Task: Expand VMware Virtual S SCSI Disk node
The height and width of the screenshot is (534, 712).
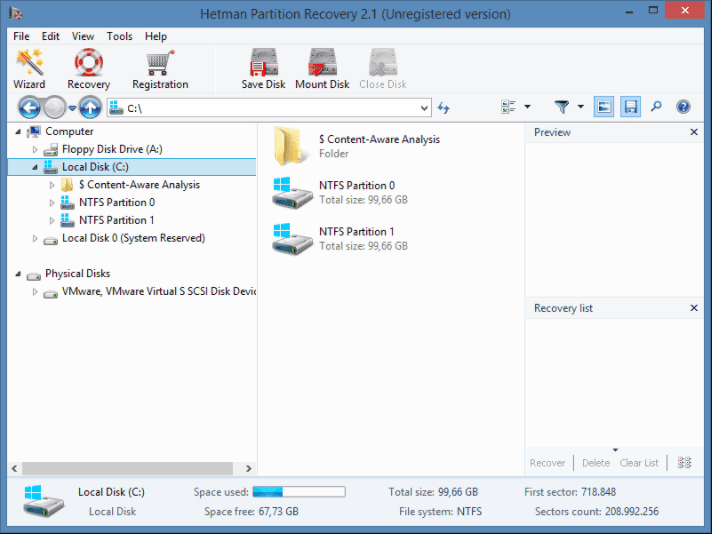Action: point(35,292)
